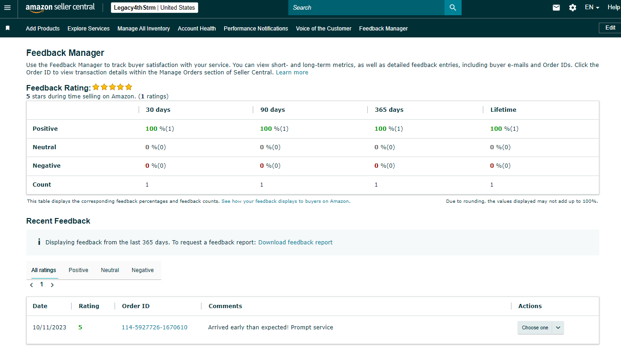Screen dimensions: 621x364
Task: Click the Date column header
Action: [40, 306]
